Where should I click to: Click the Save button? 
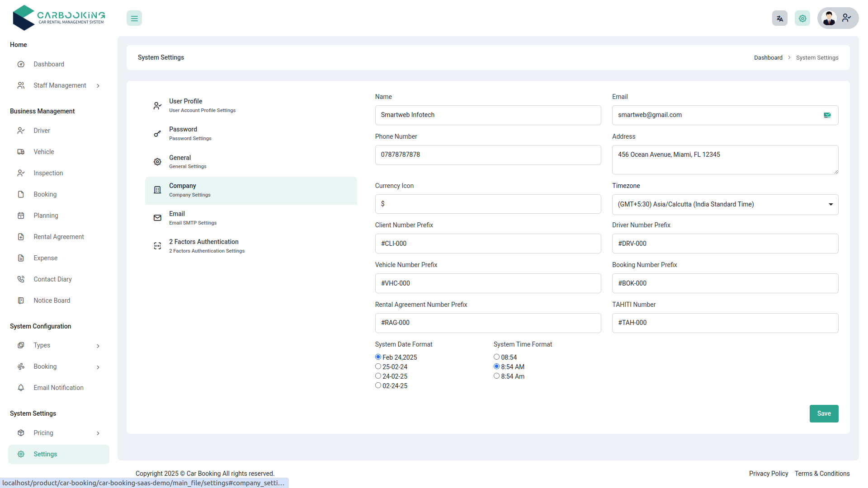click(823, 413)
